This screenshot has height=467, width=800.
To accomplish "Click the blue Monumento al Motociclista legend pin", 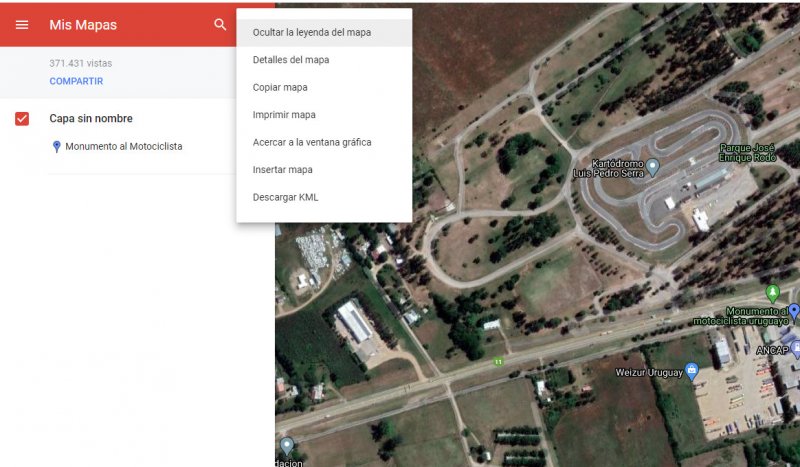I will [57, 146].
